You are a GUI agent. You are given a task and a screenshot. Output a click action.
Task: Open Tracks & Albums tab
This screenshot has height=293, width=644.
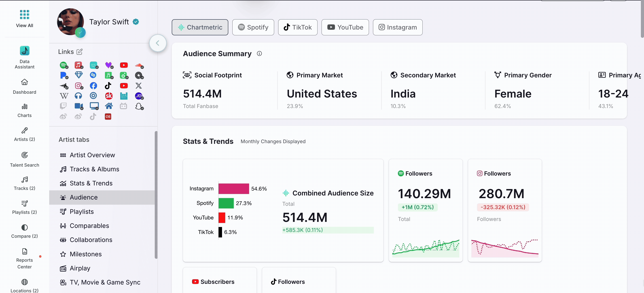coord(102,169)
